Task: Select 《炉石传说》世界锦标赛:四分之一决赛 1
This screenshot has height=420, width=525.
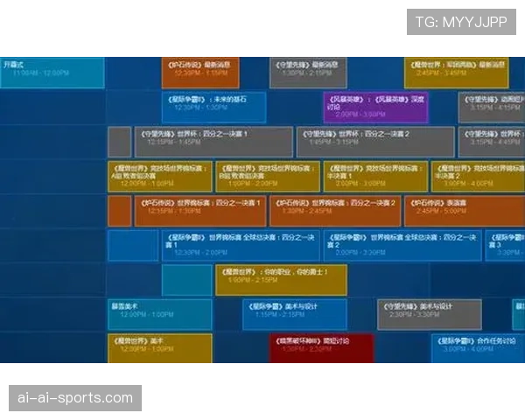Action: tap(200, 212)
